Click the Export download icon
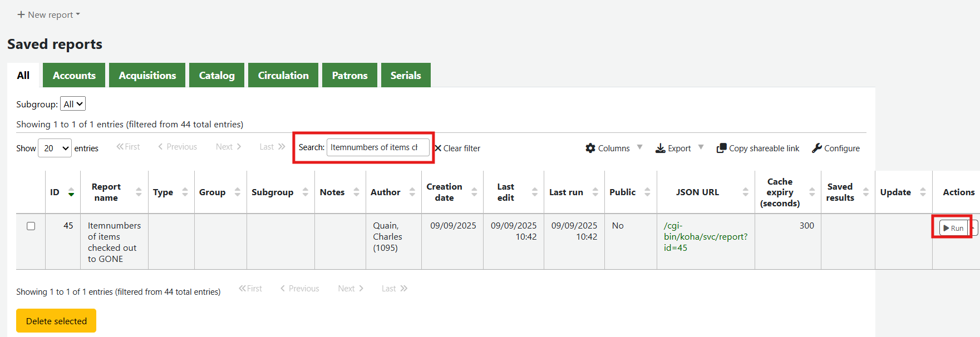980x337 pixels. tap(661, 148)
